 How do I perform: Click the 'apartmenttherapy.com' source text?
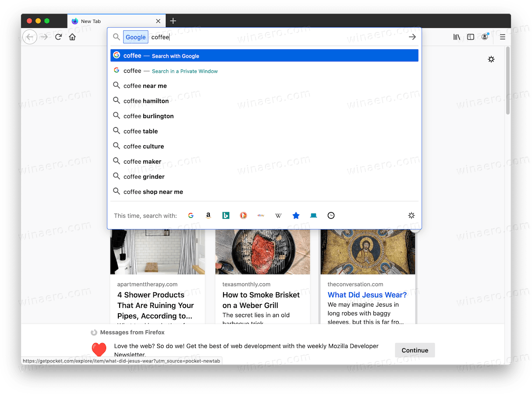[x=147, y=284]
